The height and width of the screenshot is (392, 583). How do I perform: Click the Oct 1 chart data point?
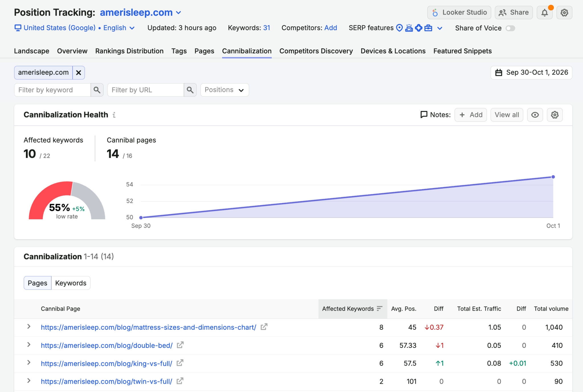[553, 177]
